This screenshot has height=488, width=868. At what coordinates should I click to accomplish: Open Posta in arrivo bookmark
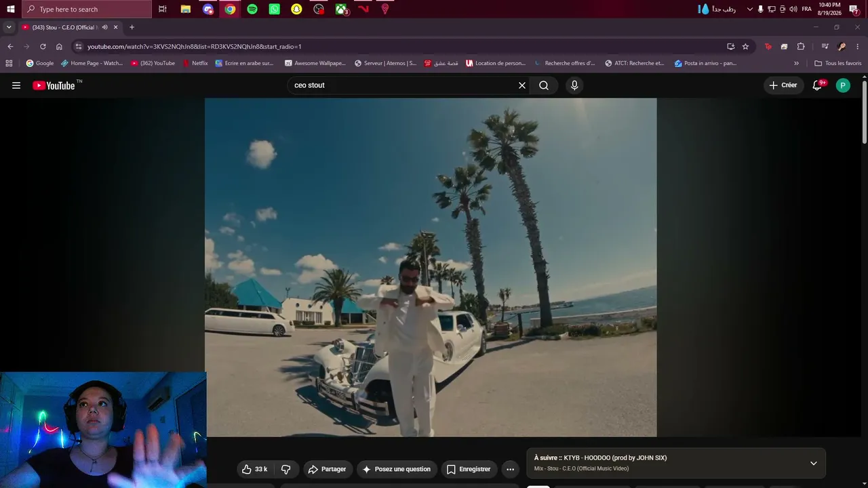pyautogui.click(x=705, y=63)
